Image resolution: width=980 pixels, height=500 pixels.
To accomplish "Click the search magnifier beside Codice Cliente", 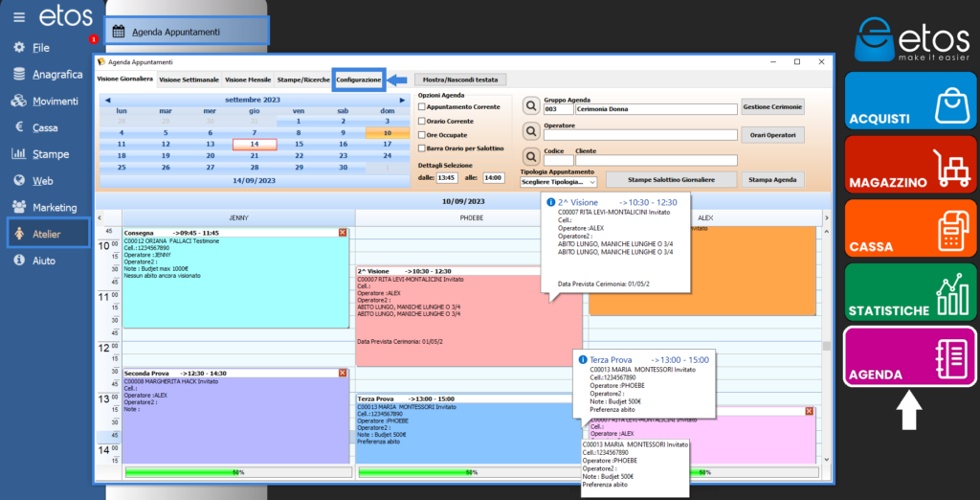I will (530, 157).
